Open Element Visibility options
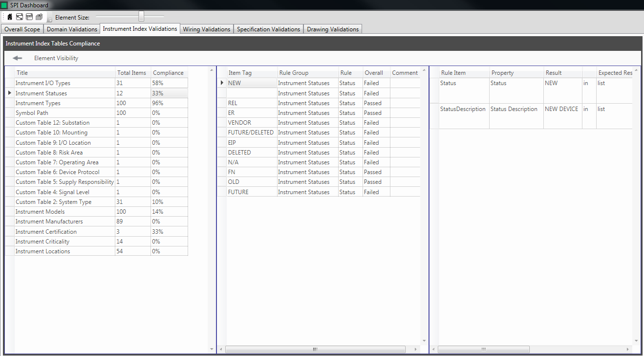 pyautogui.click(x=56, y=58)
